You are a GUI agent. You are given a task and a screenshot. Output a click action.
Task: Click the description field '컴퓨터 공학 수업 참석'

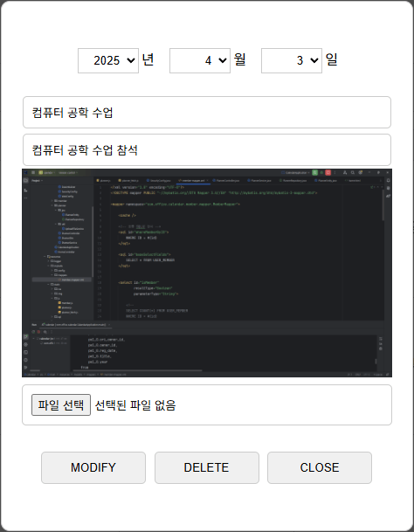click(x=207, y=150)
